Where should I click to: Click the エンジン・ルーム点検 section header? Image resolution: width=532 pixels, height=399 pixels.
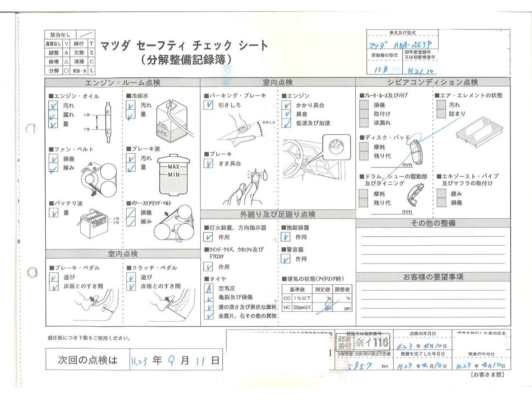tap(123, 83)
